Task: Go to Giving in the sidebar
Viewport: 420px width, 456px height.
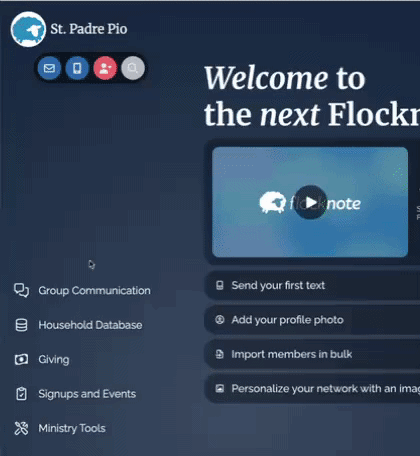Action: [54, 359]
